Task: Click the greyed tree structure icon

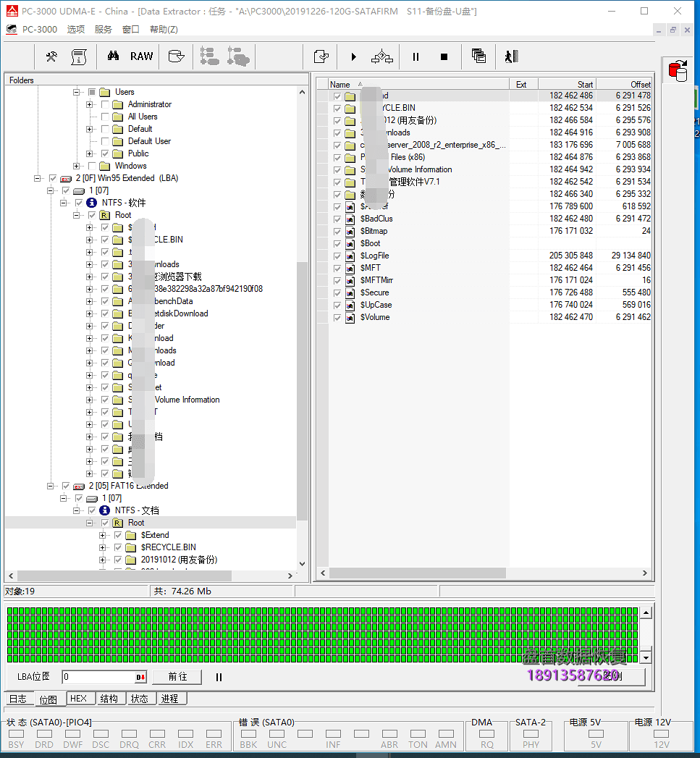Action: (210, 56)
